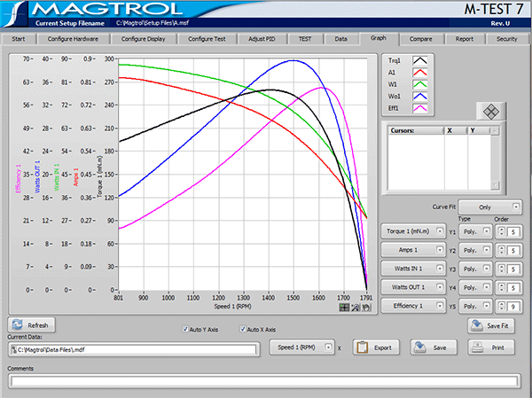Click the Magtrol logo emblem

14,13
